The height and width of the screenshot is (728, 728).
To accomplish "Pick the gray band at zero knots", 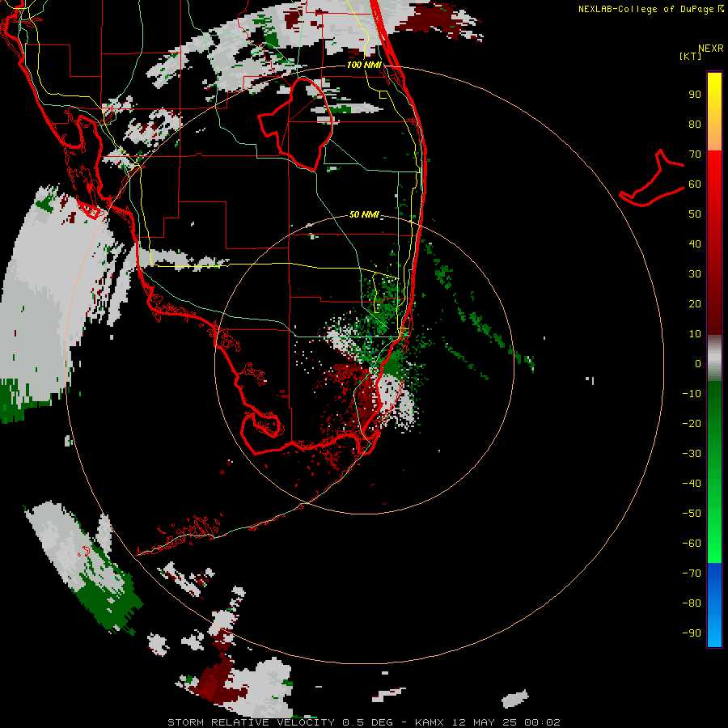I will click(x=714, y=358).
